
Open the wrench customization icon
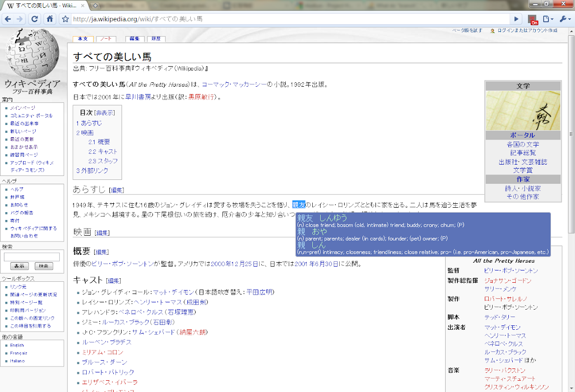pos(562,19)
